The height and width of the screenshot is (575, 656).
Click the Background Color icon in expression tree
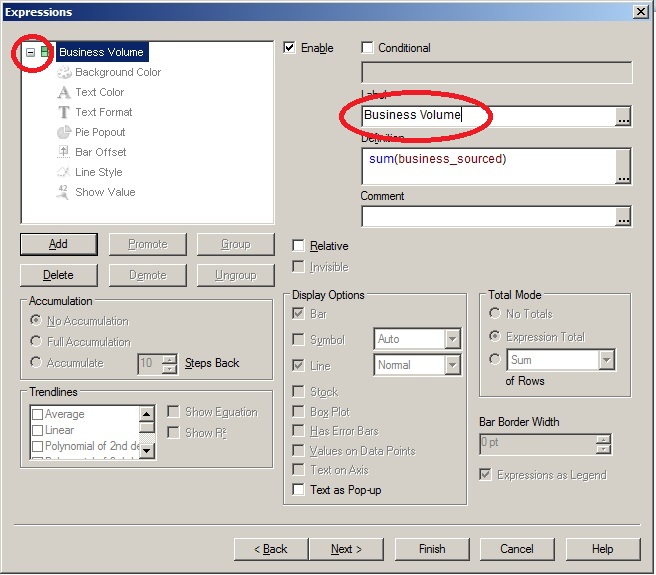[x=64, y=72]
